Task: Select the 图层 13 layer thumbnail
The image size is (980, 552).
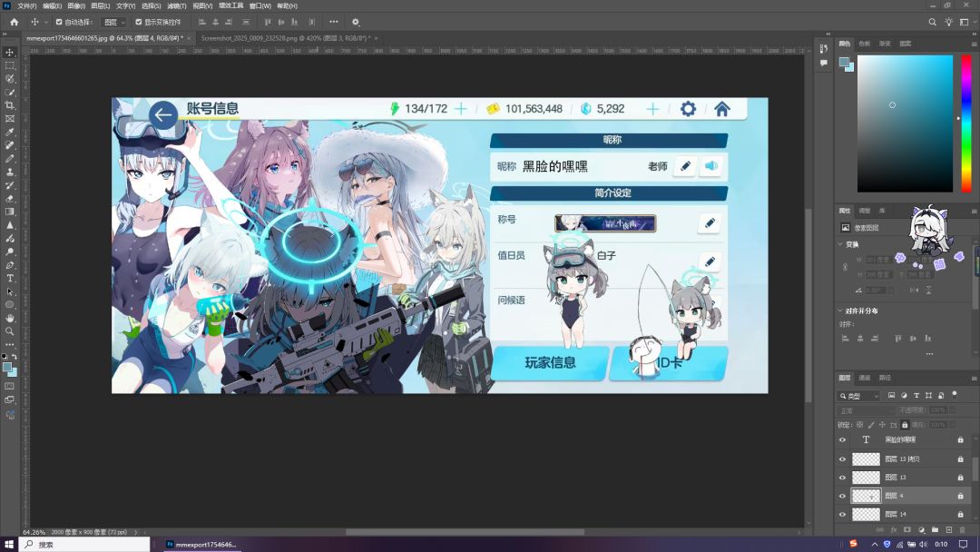Action: point(867,478)
